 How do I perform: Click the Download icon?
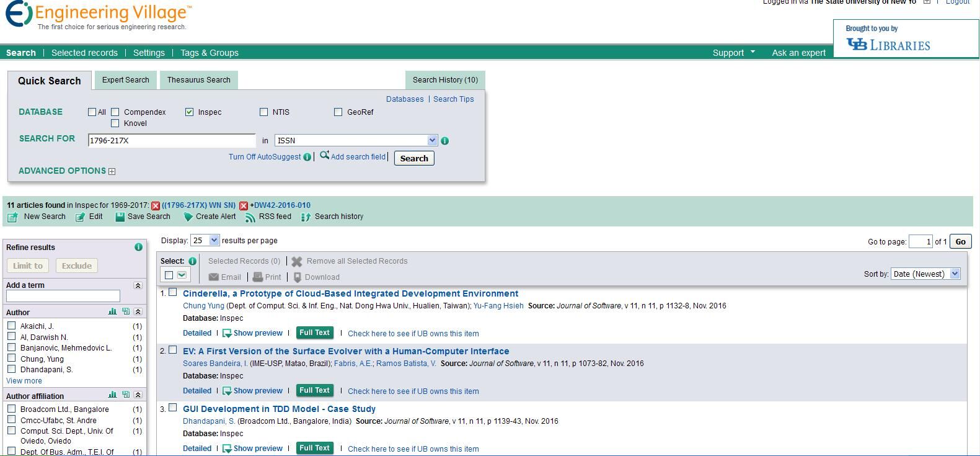point(298,277)
